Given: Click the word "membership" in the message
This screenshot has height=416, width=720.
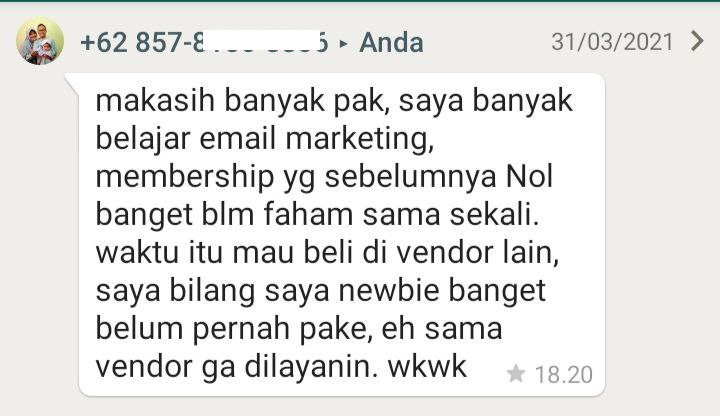Looking at the screenshot, I should (x=185, y=178).
